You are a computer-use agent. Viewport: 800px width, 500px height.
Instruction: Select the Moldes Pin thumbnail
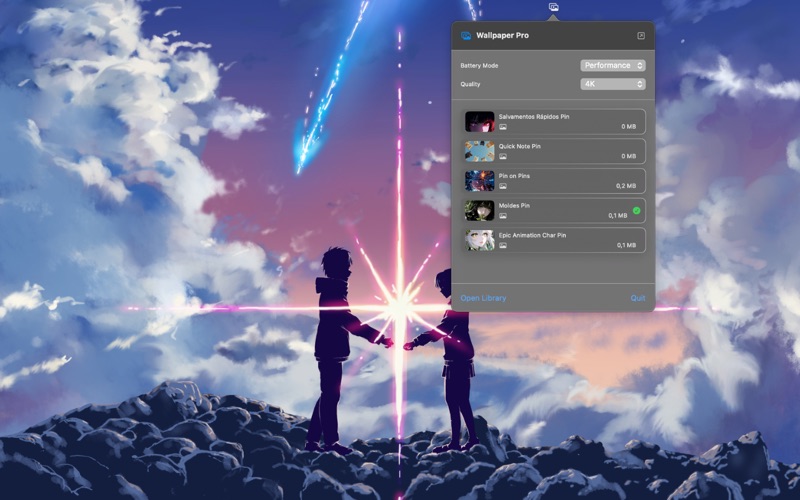(480, 210)
